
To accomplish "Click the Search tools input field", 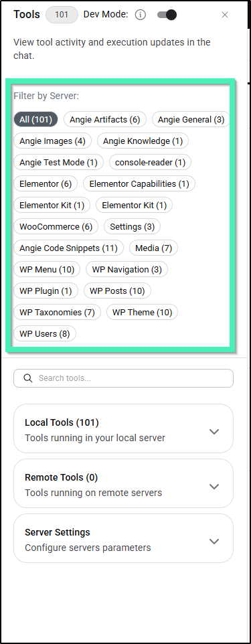I will [x=123, y=378].
